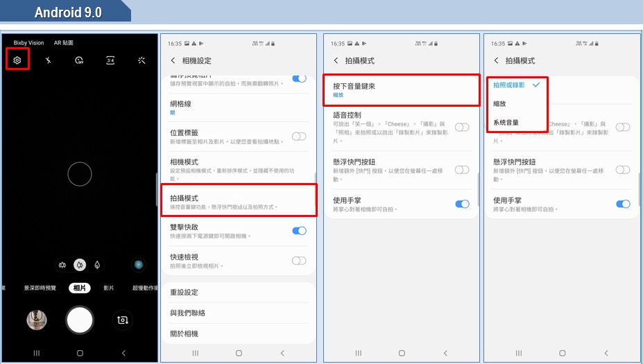Select the middle standard lens icon

(x=80, y=265)
